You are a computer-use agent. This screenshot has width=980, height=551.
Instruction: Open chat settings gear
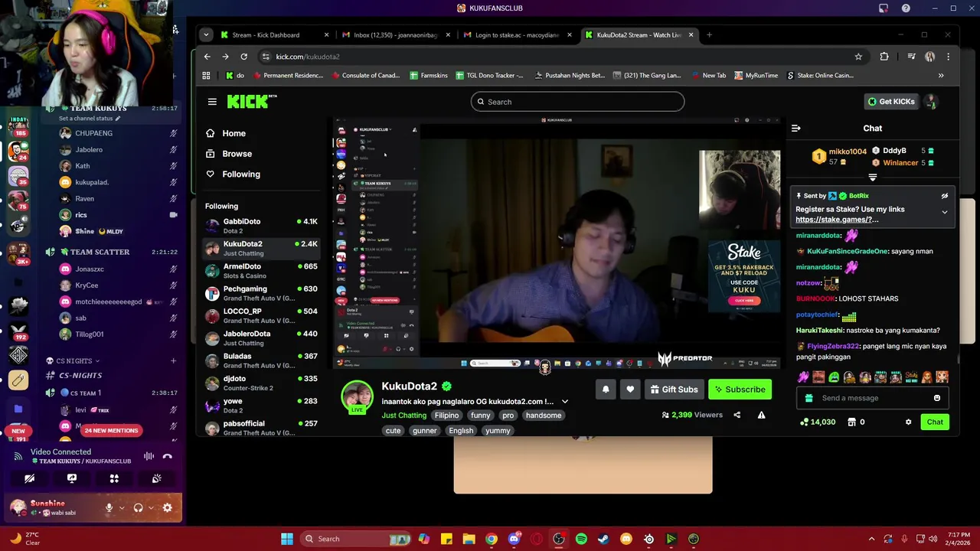909,422
